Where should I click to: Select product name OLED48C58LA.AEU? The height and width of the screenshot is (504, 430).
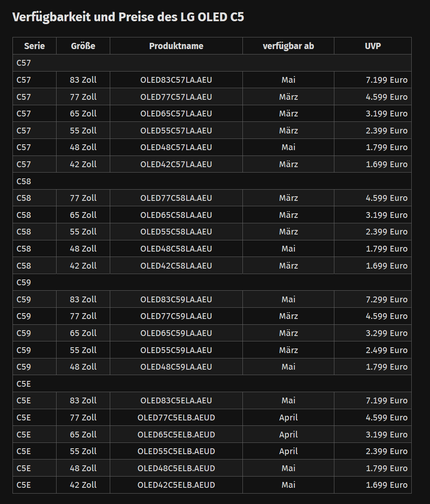point(176,249)
